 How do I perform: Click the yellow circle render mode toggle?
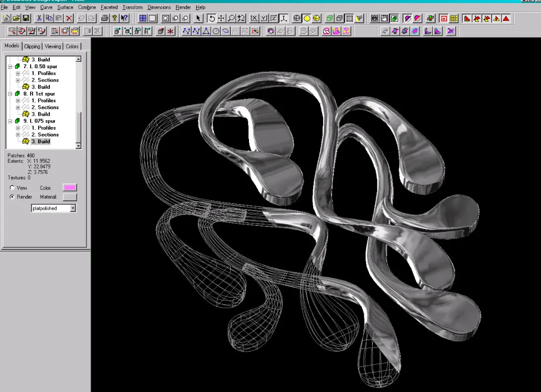(x=306, y=18)
